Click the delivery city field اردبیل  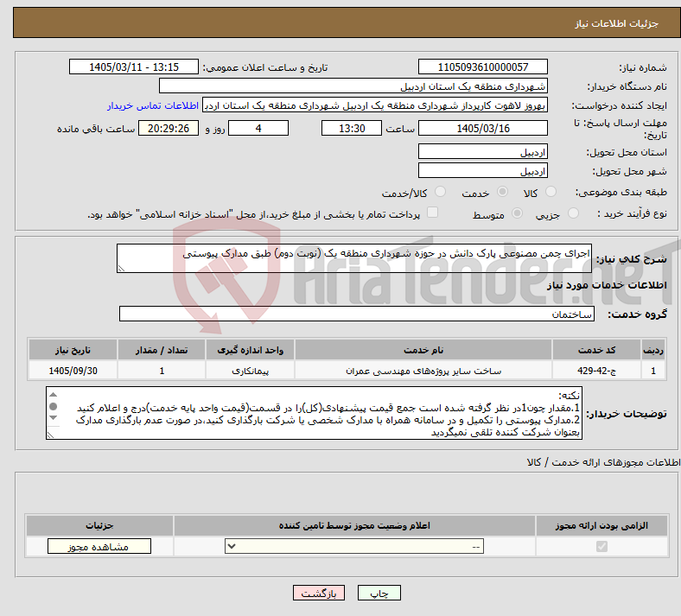482,170
